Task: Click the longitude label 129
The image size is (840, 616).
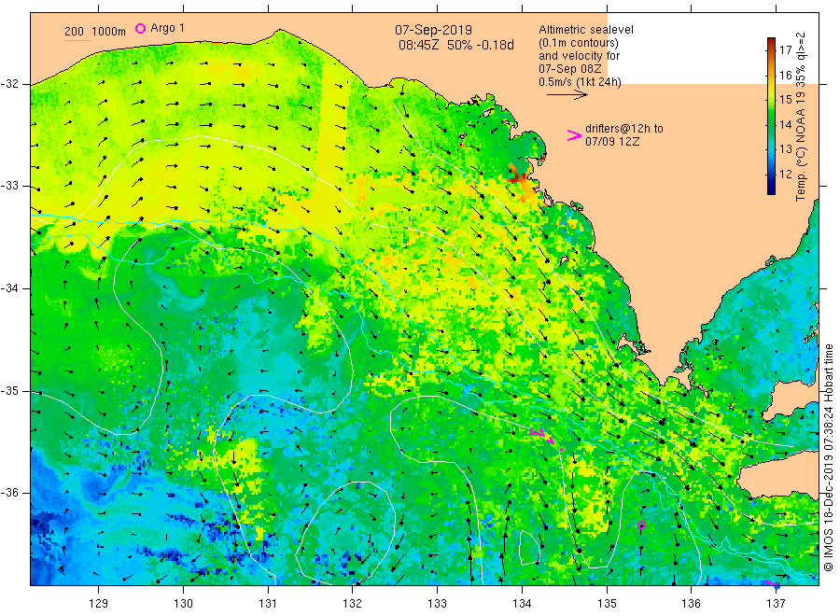Action: [x=99, y=604]
